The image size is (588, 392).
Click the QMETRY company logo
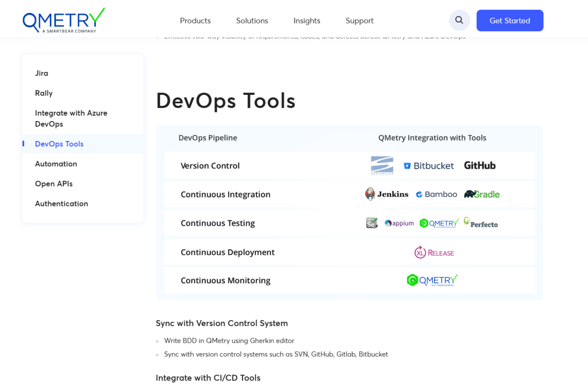click(64, 20)
